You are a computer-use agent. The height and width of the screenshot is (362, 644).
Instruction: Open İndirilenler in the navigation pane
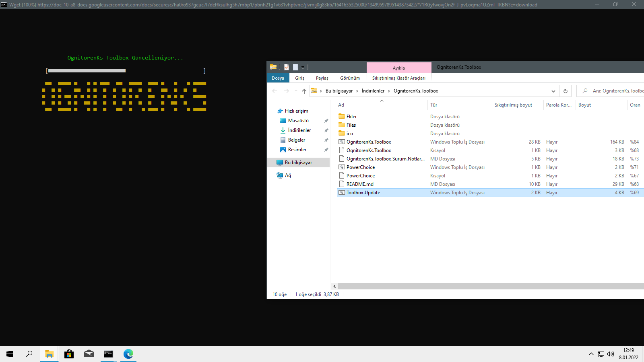point(299,130)
